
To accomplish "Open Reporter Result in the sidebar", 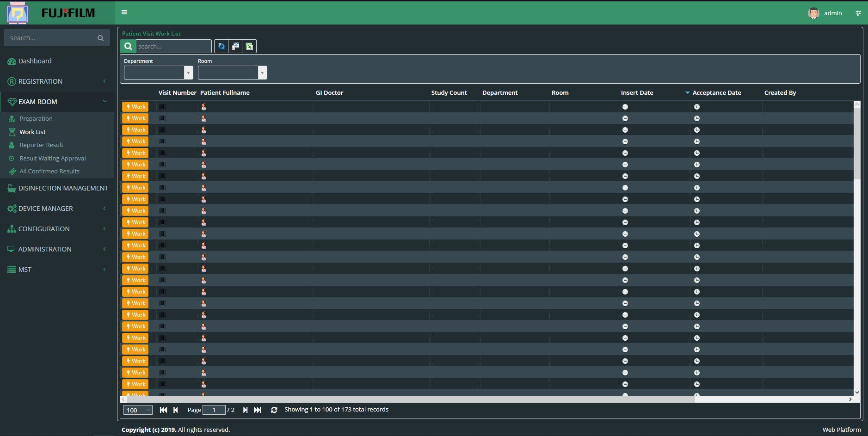I will click(41, 145).
